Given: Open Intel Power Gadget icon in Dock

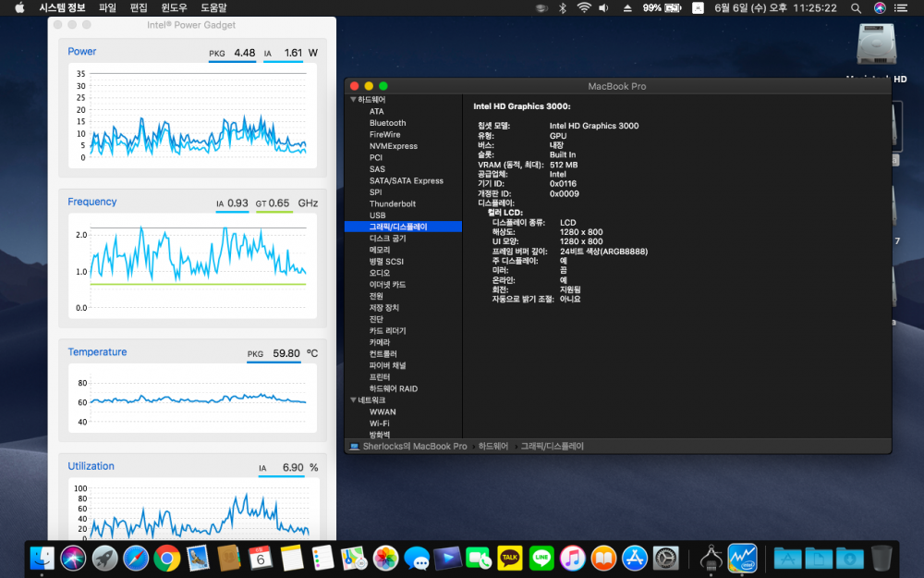Looking at the screenshot, I should point(742,558).
